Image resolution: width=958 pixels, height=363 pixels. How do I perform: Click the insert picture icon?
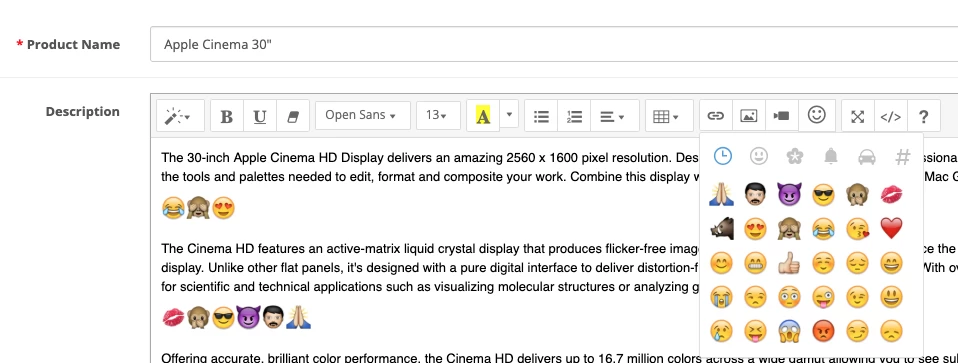(748, 116)
